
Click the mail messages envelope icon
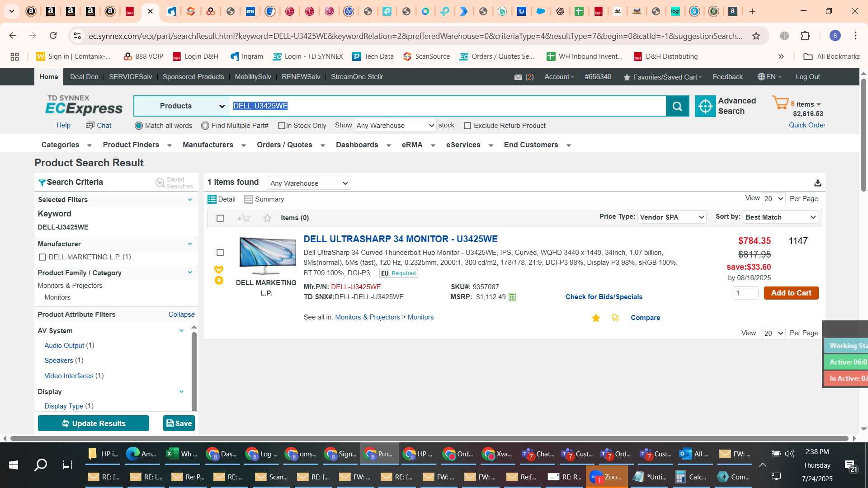[x=518, y=77]
